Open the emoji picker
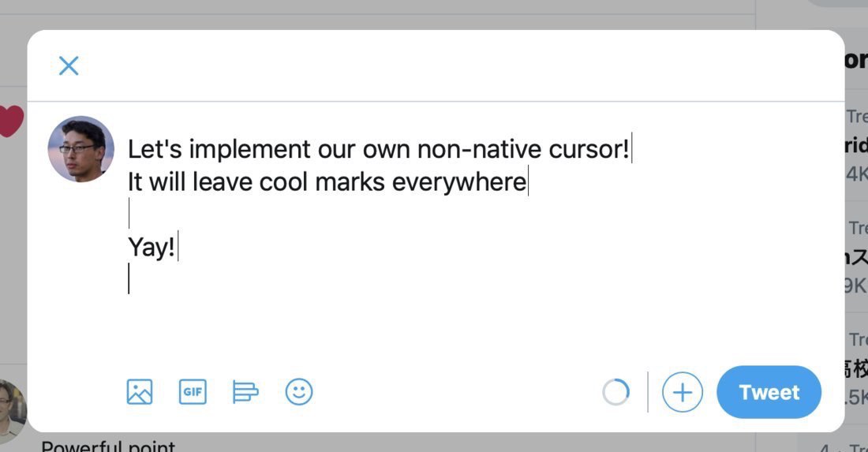The image size is (868, 452). click(x=299, y=392)
